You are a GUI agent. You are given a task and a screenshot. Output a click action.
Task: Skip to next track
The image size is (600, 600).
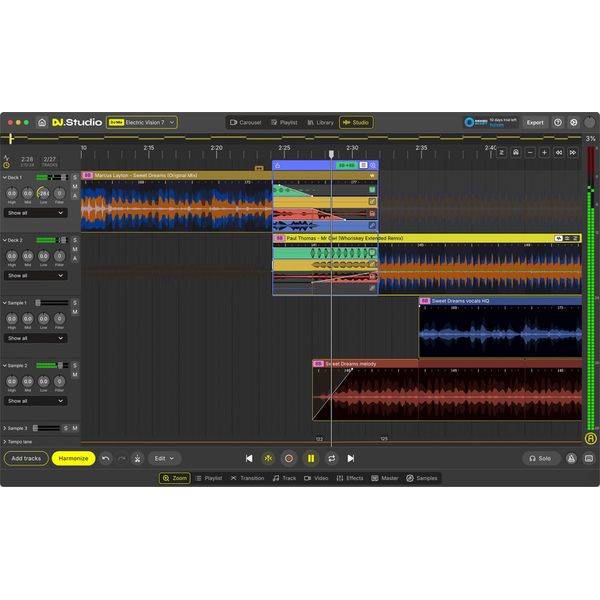pos(351,458)
